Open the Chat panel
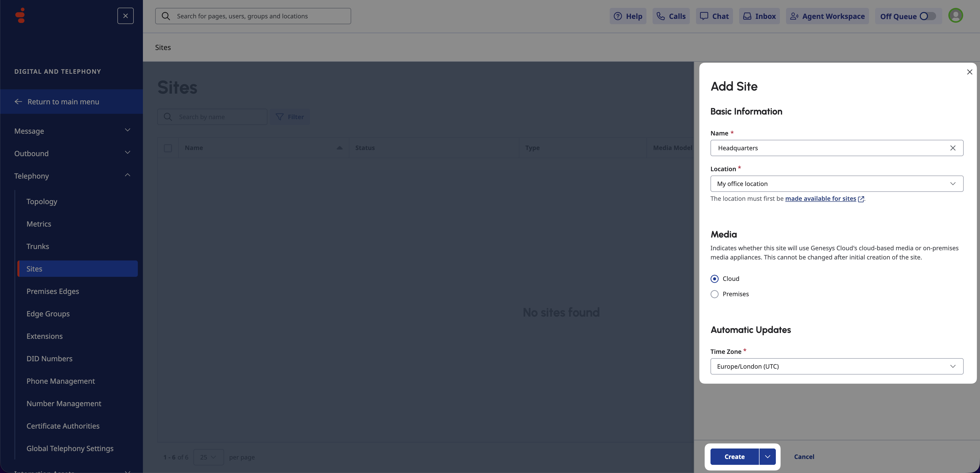Image resolution: width=980 pixels, height=473 pixels. click(x=714, y=16)
